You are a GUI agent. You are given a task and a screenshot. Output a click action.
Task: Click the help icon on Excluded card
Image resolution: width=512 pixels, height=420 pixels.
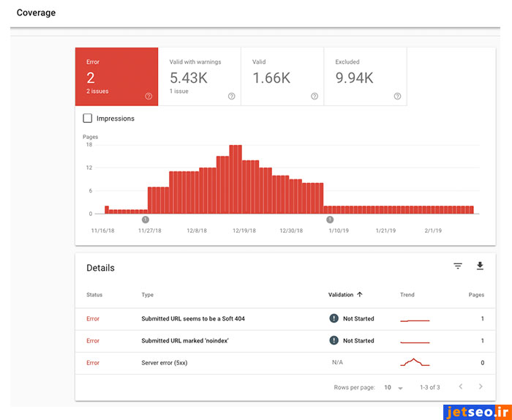397,97
